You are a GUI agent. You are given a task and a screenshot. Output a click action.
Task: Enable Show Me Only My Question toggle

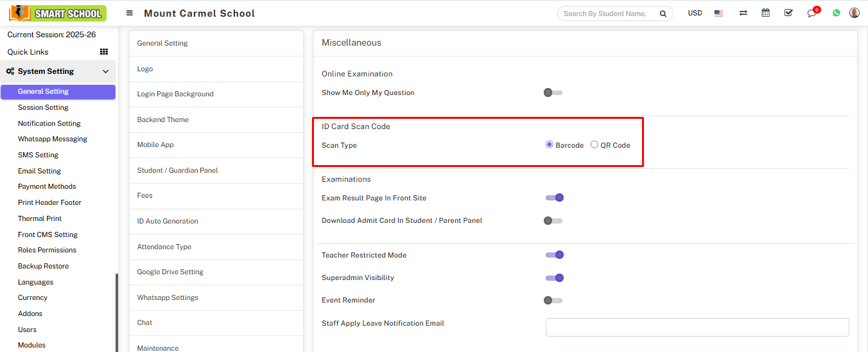pyautogui.click(x=552, y=92)
